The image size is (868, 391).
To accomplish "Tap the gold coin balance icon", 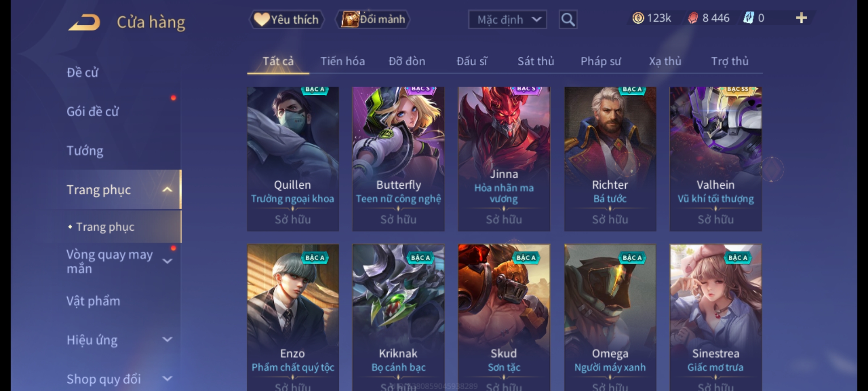I will point(638,18).
